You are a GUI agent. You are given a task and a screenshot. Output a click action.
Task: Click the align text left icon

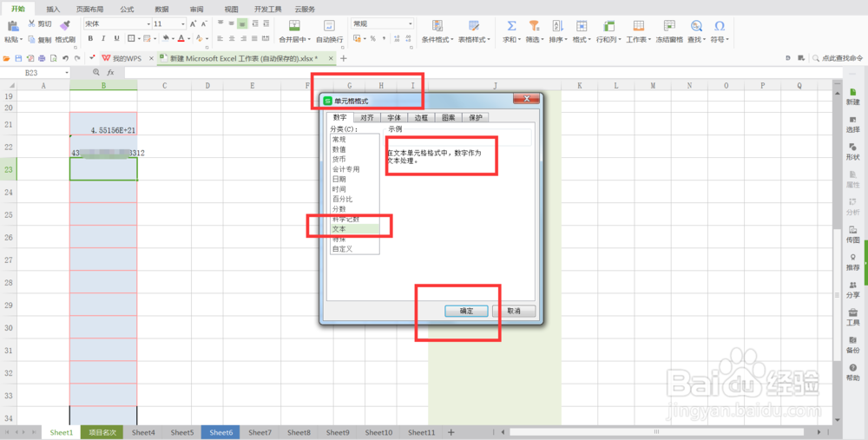click(220, 39)
